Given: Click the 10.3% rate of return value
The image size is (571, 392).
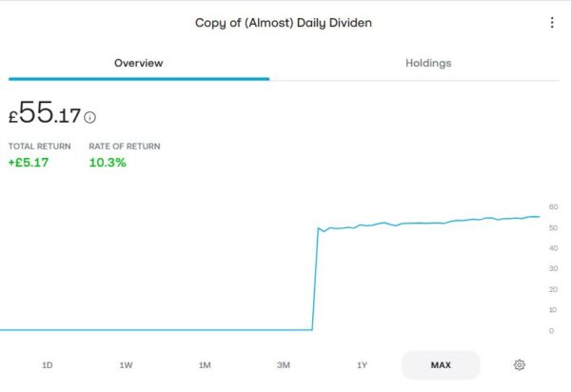Looking at the screenshot, I should point(108,163).
